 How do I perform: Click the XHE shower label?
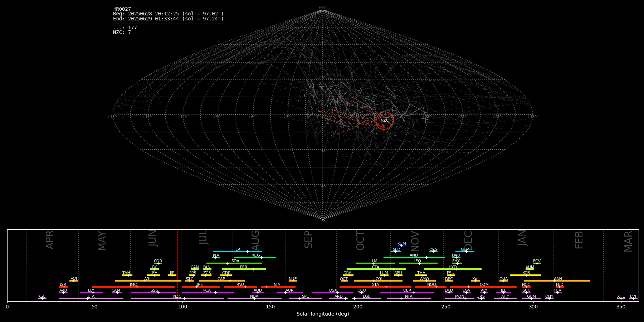621,297
